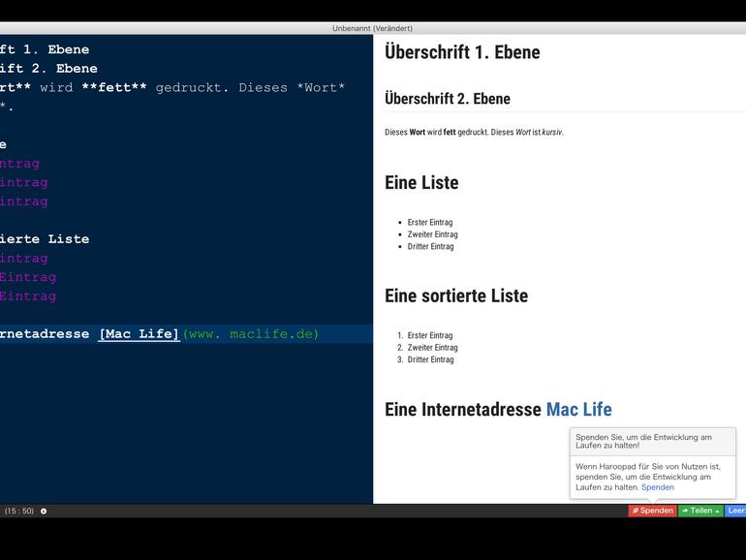746x560 pixels.
Task: Click numbered item 2. Zweiter Eintrag
Action: tap(427, 347)
